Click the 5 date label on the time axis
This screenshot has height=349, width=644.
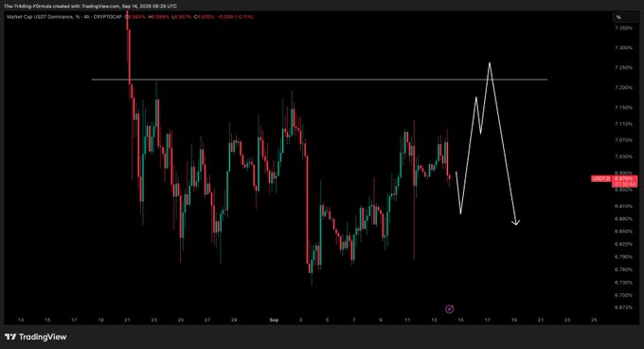click(328, 320)
